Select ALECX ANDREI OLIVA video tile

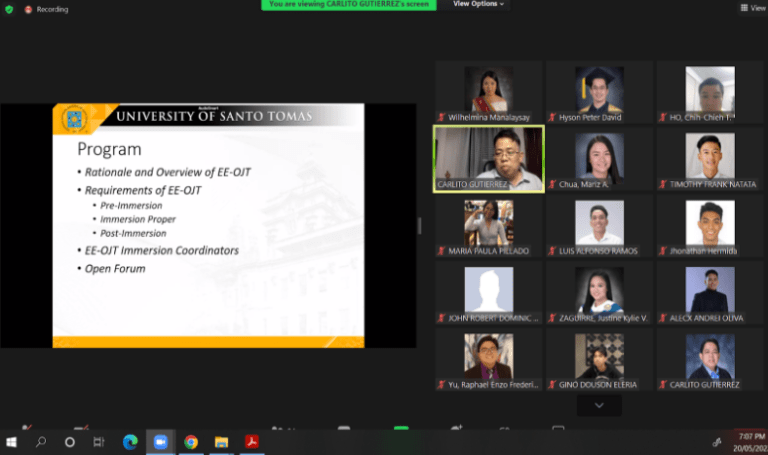click(x=710, y=293)
